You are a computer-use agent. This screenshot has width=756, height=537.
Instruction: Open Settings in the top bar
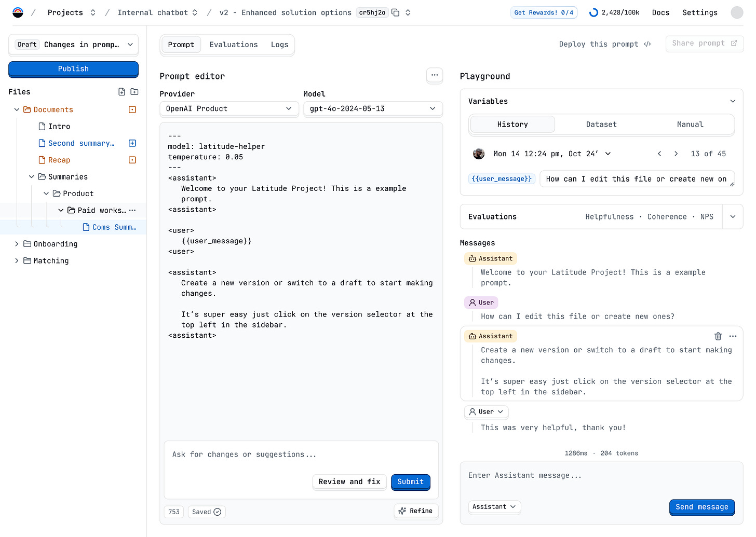click(699, 12)
